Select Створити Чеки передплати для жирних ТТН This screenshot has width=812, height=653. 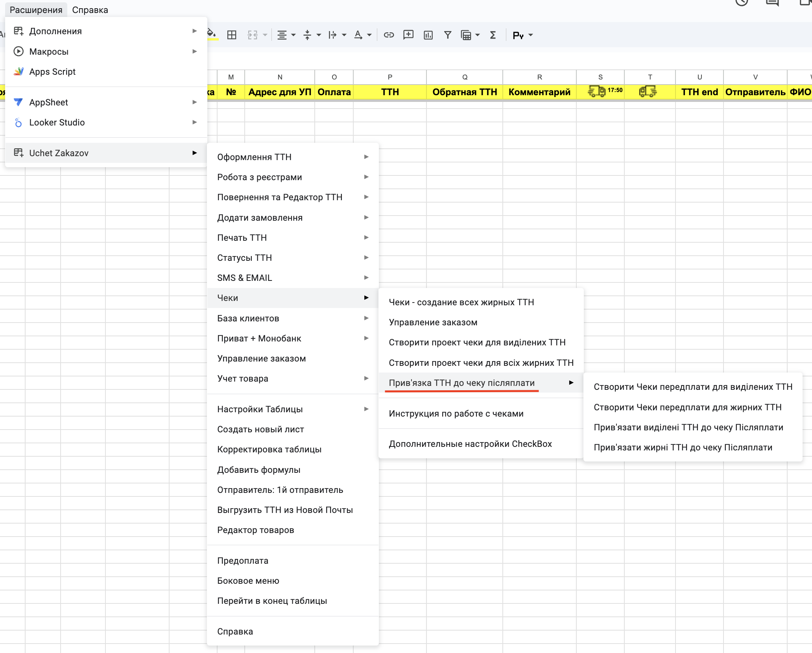coord(687,407)
